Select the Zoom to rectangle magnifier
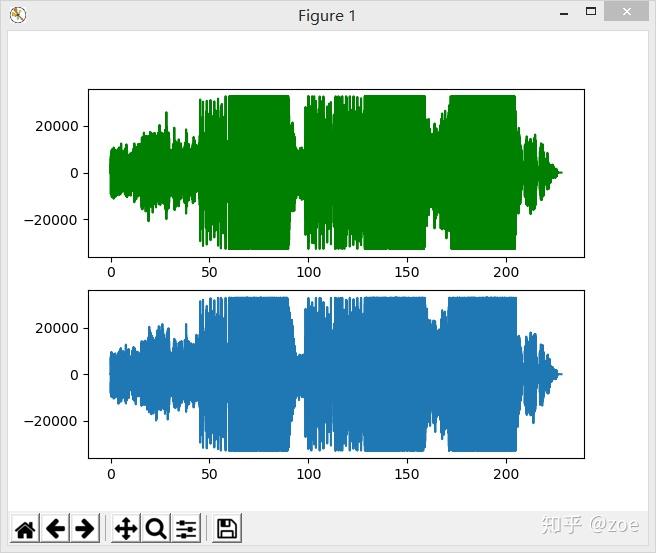 coord(156,529)
